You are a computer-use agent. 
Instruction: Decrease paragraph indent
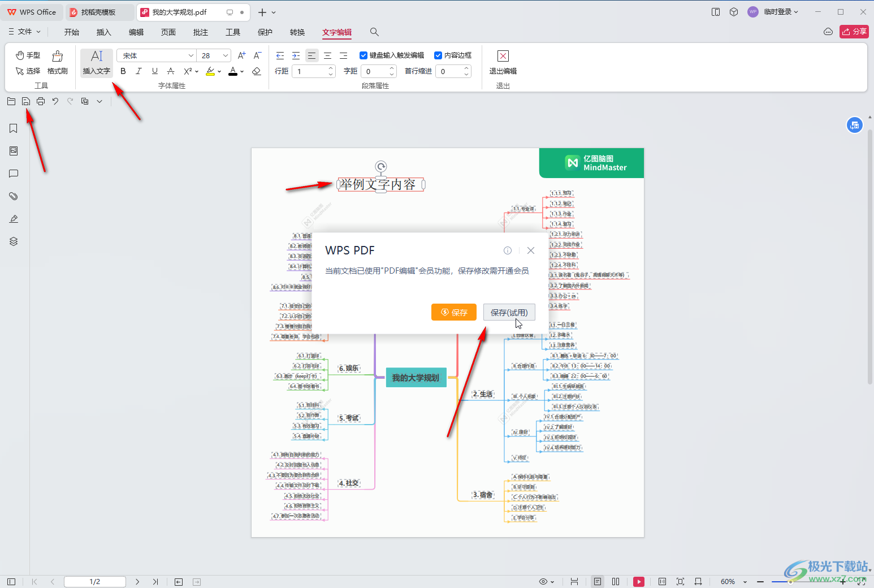280,55
